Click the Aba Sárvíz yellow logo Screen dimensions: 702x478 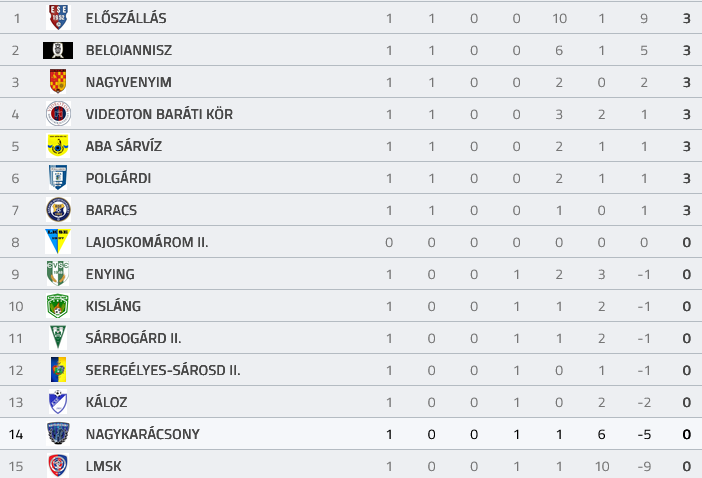58,146
